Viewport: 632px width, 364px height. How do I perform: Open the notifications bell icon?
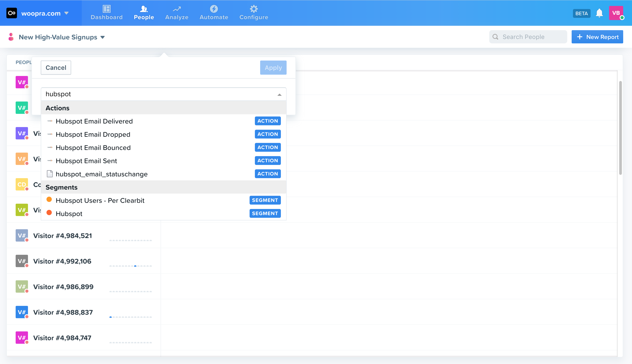[599, 13]
